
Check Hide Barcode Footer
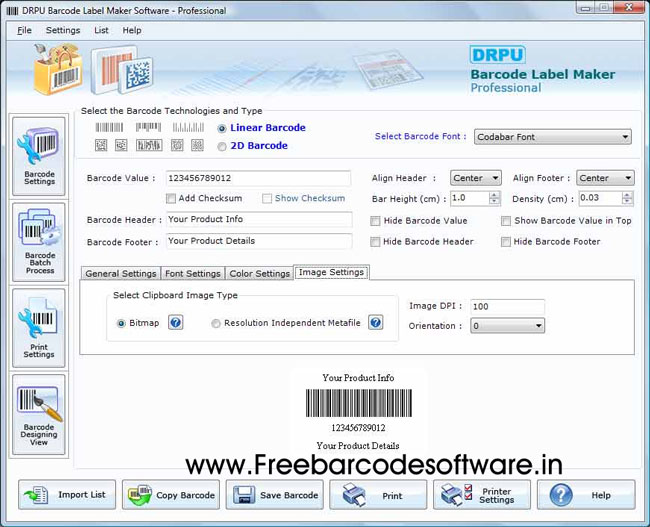[506, 242]
